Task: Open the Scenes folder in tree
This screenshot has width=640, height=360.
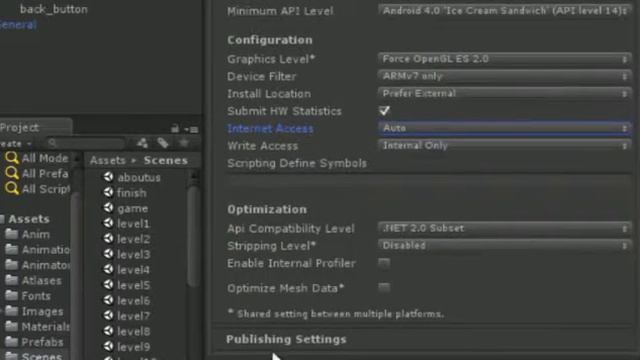Action: (34, 356)
